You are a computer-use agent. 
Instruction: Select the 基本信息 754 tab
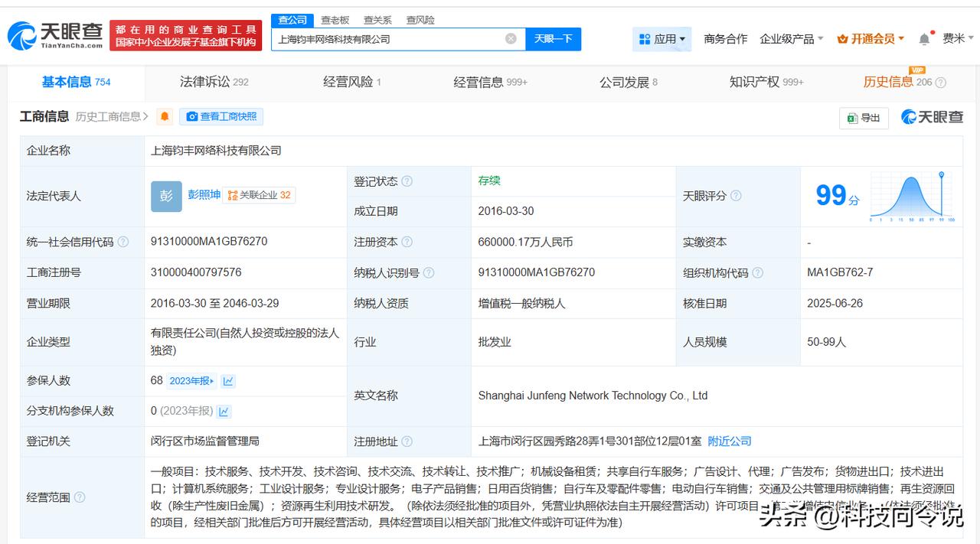click(x=77, y=82)
